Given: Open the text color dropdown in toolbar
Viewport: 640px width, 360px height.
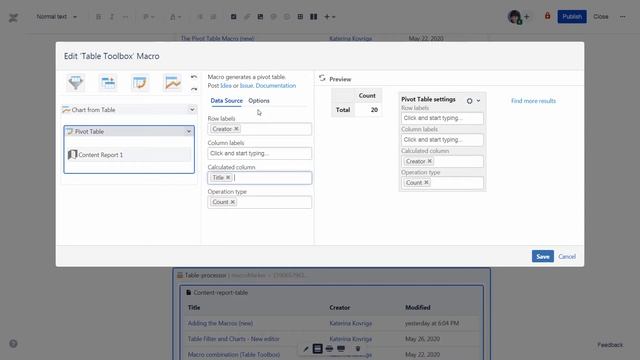Looking at the screenshot, I should tap(176, 17).
